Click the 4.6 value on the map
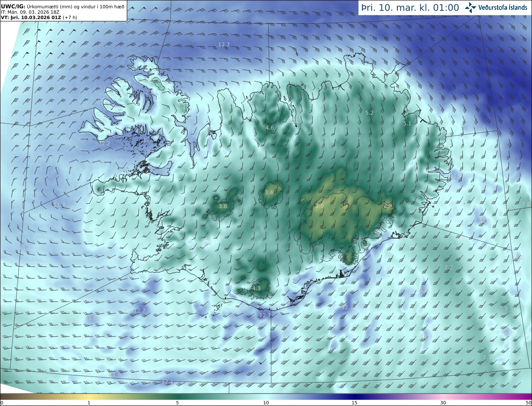This screenshot has height=406, width=532. click(270, 127)
